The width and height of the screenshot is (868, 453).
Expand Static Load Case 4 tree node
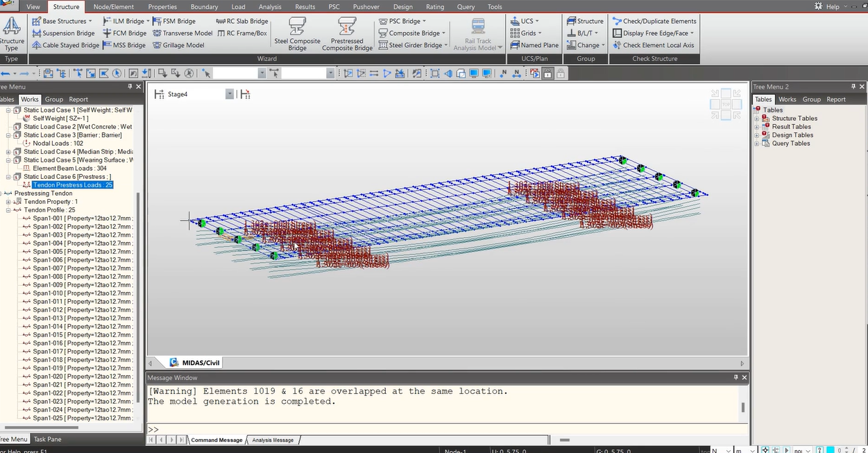[8, 152]
